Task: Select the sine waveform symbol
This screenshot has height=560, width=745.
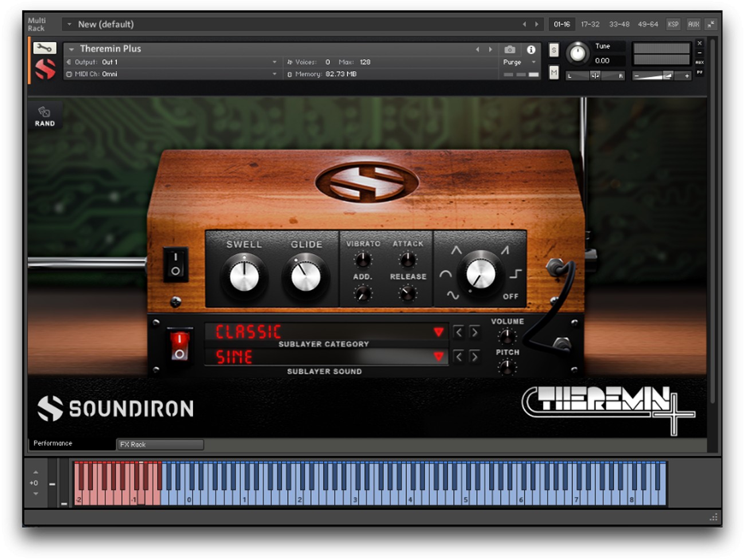Action: pos(453,296)
